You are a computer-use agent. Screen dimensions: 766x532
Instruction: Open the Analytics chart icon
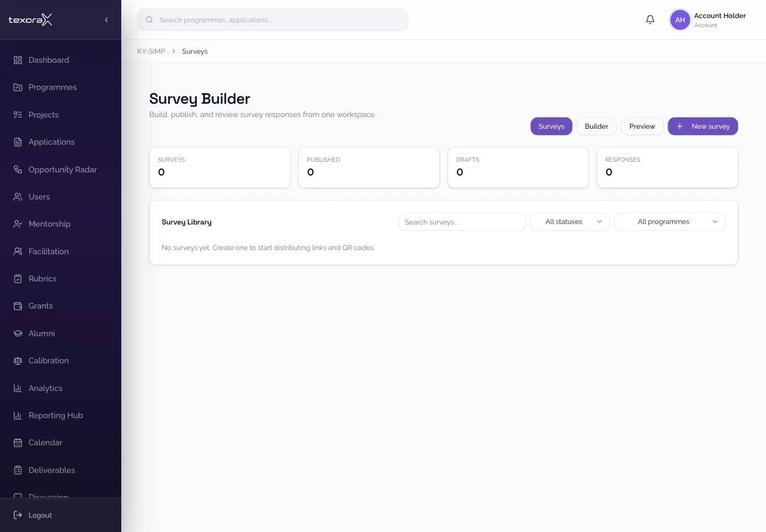click(18, 388)
